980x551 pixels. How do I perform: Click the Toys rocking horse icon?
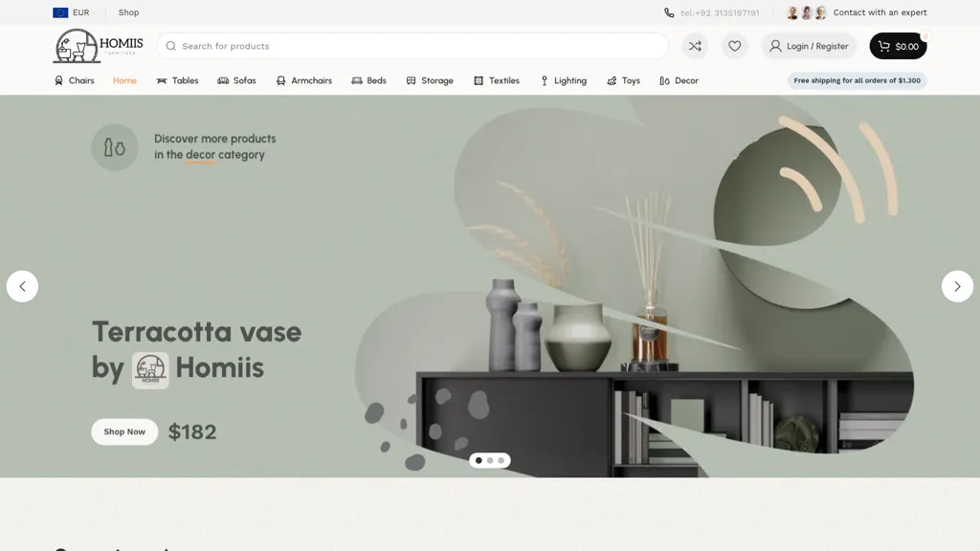coord(612,80)
